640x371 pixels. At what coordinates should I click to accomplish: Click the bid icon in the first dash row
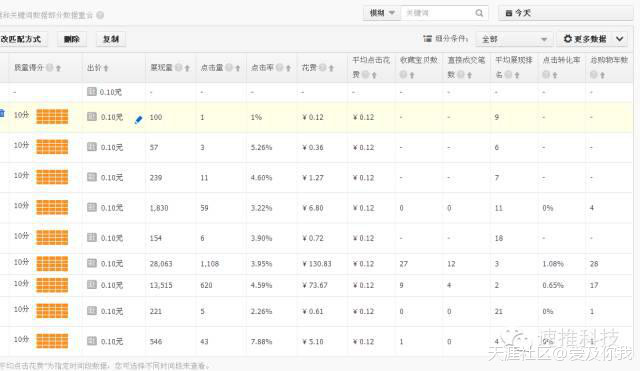[x=92, y=92]
